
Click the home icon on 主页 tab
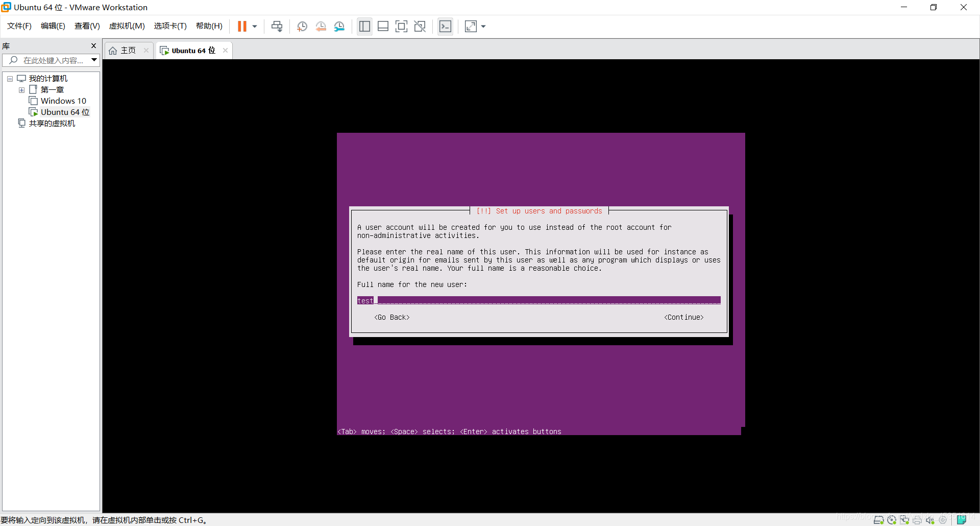pos(113,51)
